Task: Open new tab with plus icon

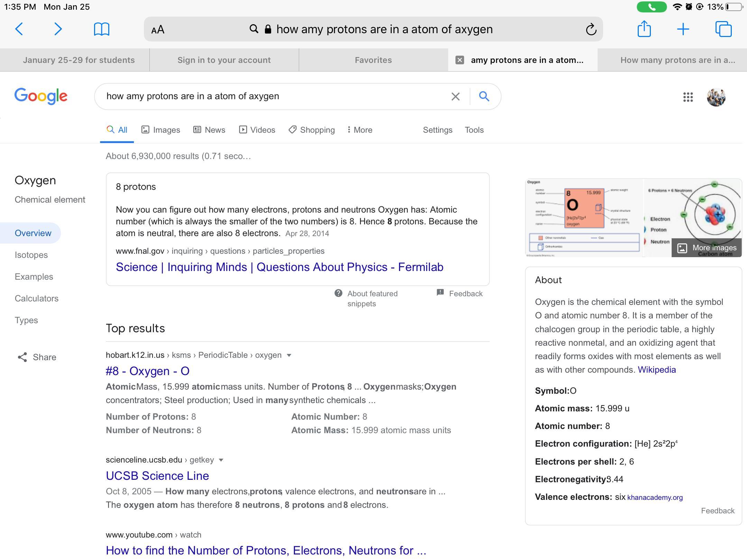Action: click(x=683, y=29)
